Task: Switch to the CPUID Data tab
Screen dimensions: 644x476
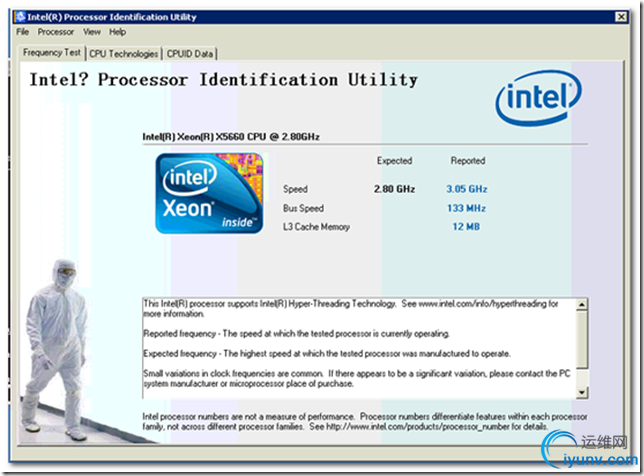Action: tap(190, 54)
